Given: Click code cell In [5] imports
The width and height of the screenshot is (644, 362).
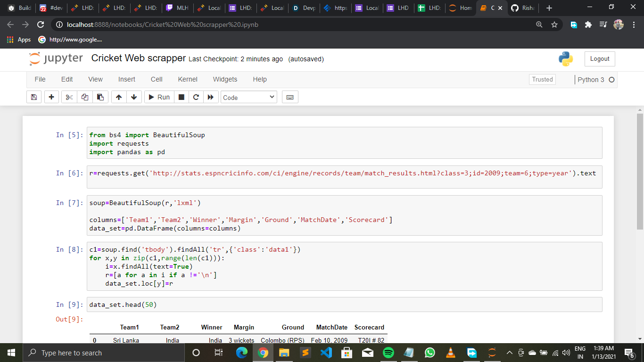Looking at the screenshot, I should click(x=344, y=143).
